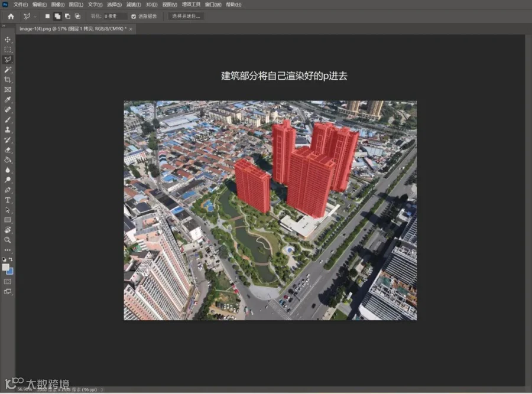
Task: Select the Eyedropper tool
Action: point(8,100)
